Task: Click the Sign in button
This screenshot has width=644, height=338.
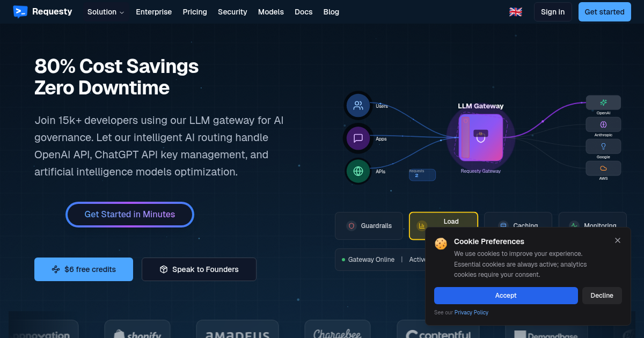Action: click(553, 12)
